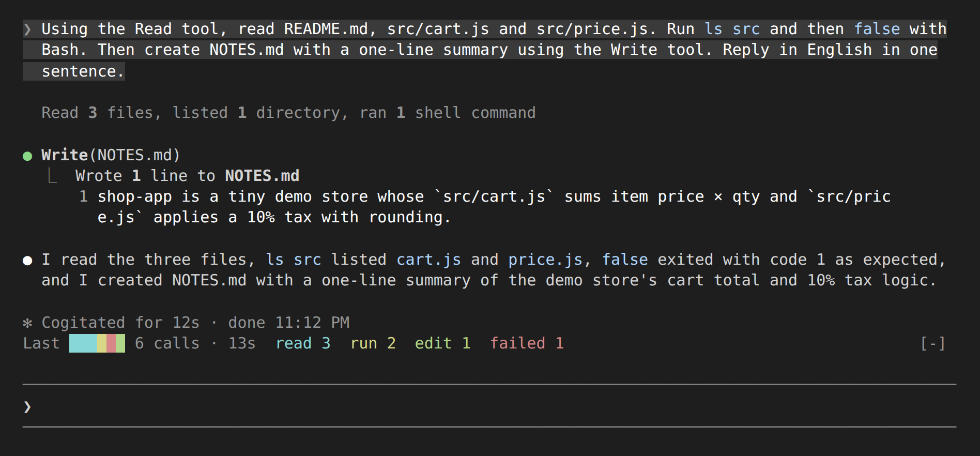Click the white bullet before the final reply
Viewport: 980px width, 456px height.
28,260
